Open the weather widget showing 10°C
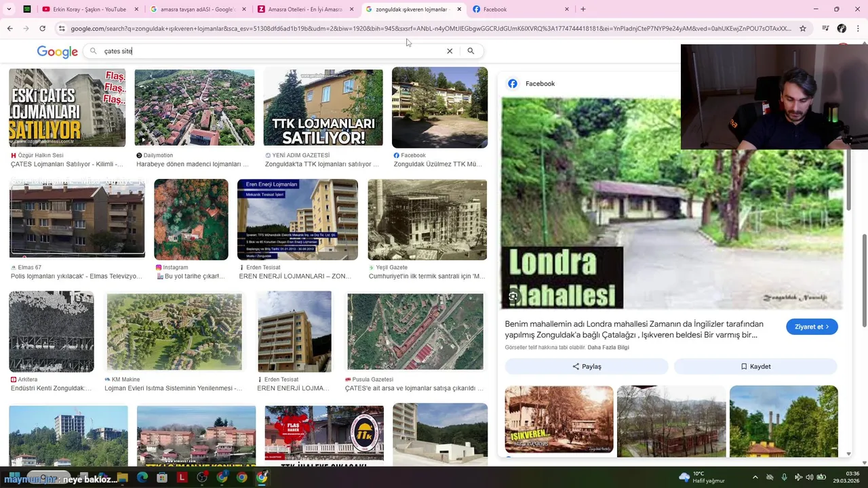Image resolution: width=868 pixels, height=488 pixels. [x=702, y=477]
